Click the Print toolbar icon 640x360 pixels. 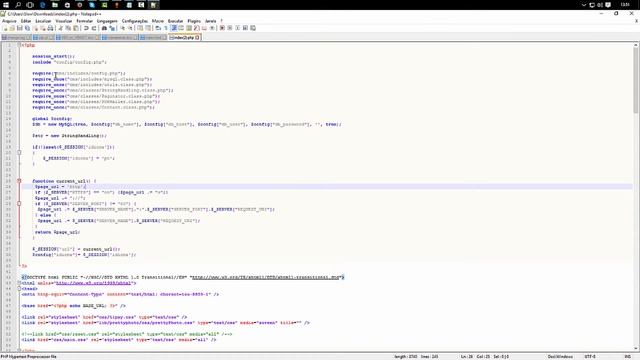click(50, 28)
